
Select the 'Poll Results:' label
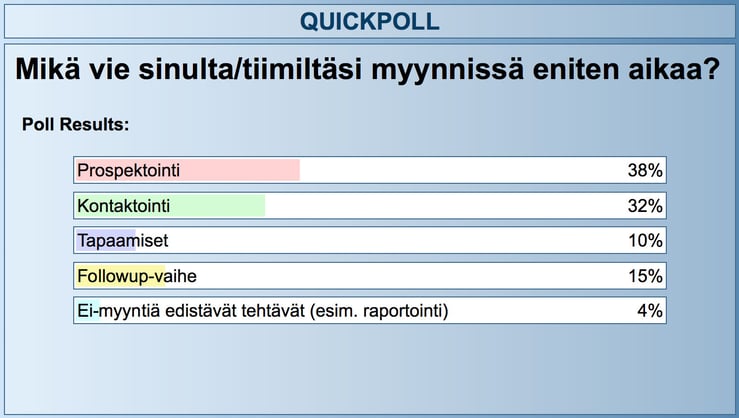coord(75,127)
